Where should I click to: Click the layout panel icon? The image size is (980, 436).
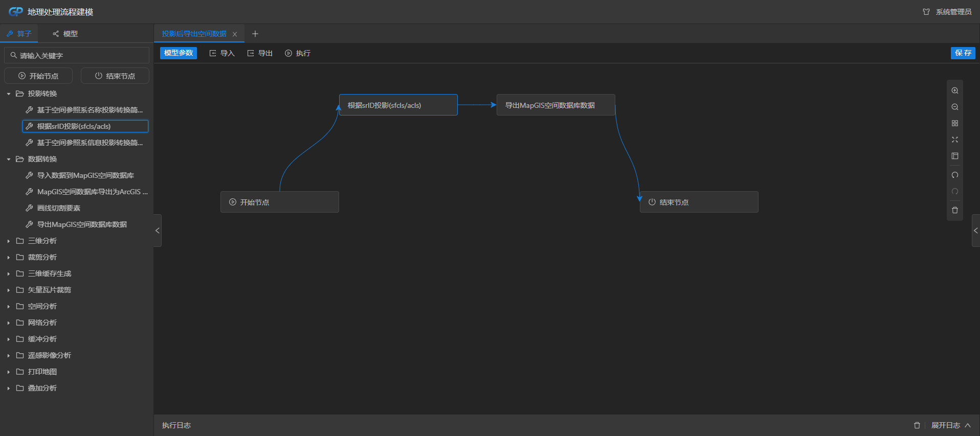(954, 156)
